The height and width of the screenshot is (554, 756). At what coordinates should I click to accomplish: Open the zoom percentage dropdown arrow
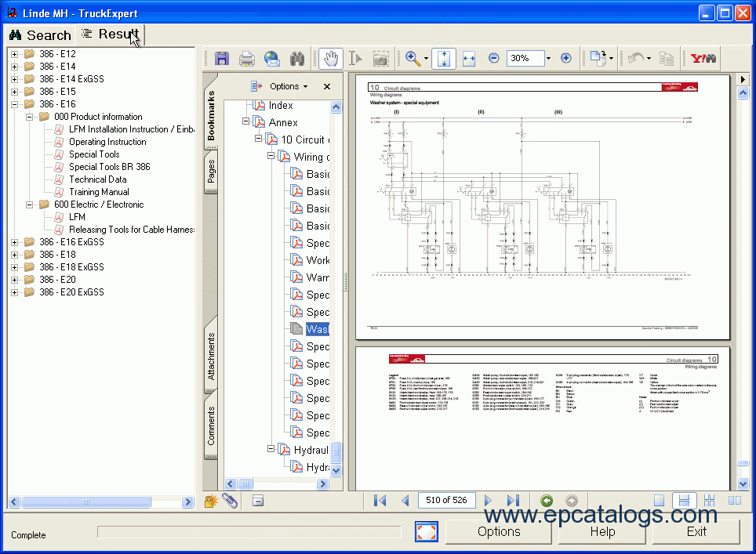[x=548, y=58]
